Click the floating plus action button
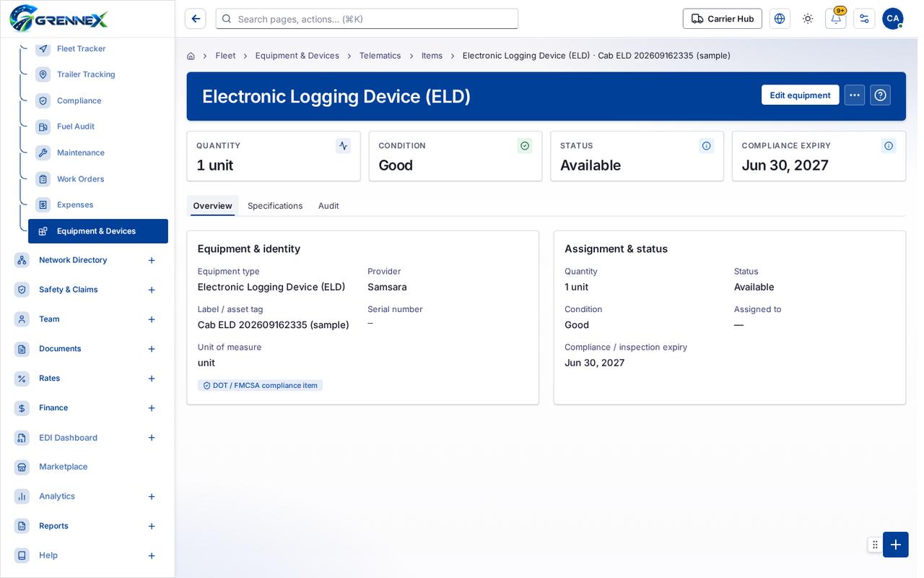This screenshot has height=578, width=924. click(896, 545)
